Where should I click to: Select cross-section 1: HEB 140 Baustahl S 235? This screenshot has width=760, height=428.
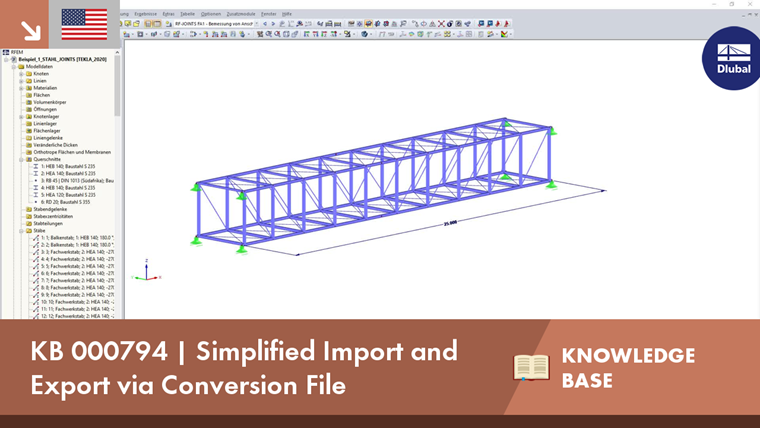pos(68,166)
